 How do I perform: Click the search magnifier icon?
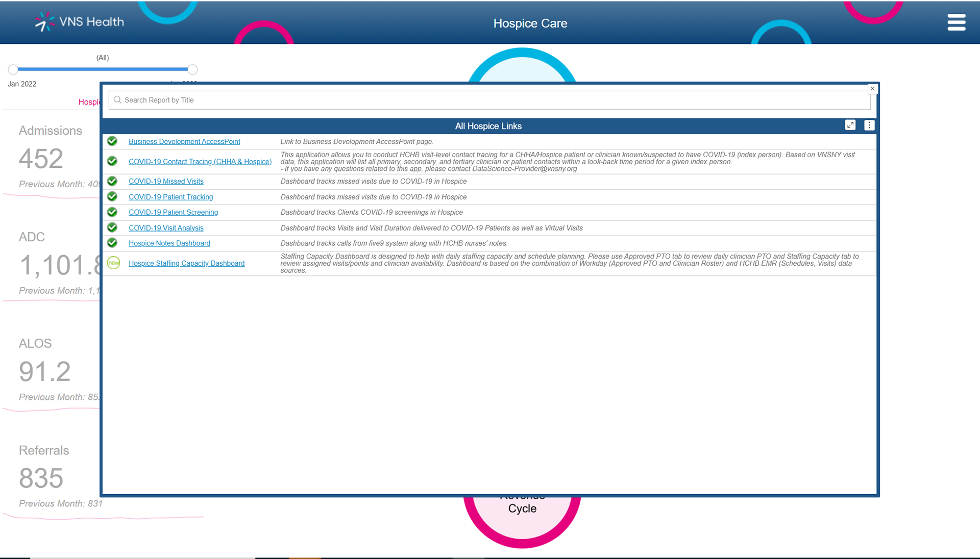tap(117, 100)
